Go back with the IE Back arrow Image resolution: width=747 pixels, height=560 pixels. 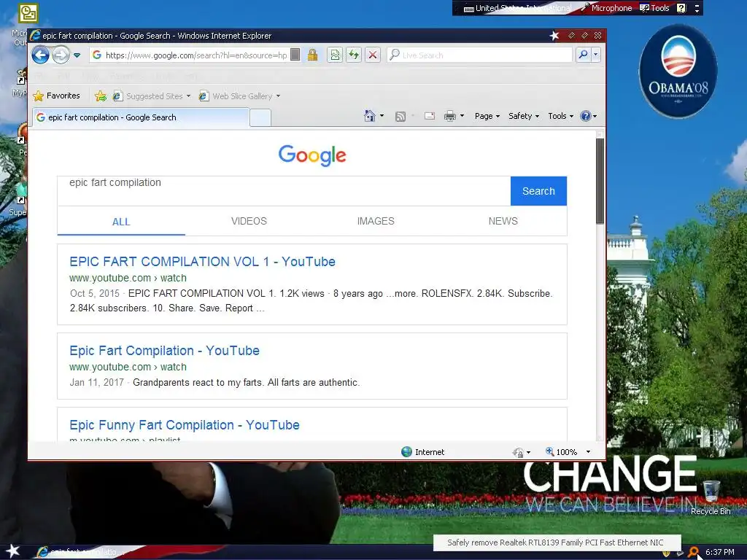41,55
